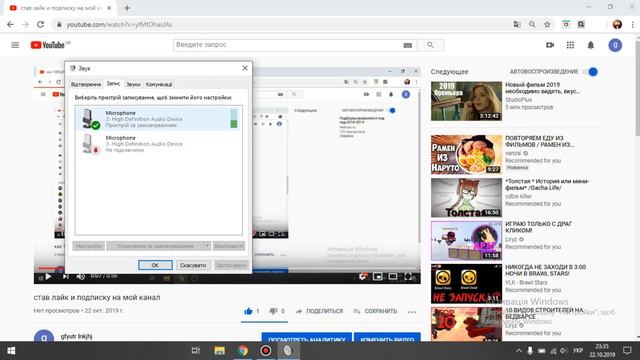Open the on-screen keyboard in the search box
The width and height of the screenshot is (640, 360).
(x=407, y=45)
